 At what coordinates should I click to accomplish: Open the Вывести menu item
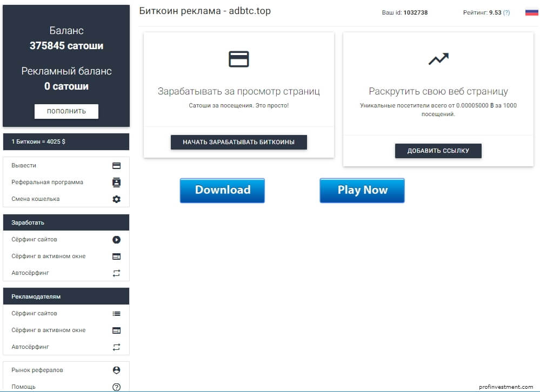click(x=66, y=165)
